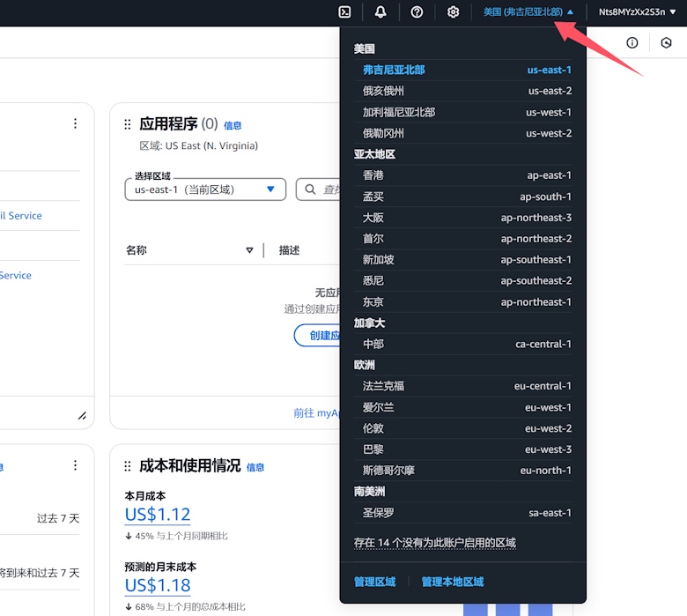Click the 创建应用程序 button
The height and width of the screenshot is (616, 687).
[x=317, y=336]
